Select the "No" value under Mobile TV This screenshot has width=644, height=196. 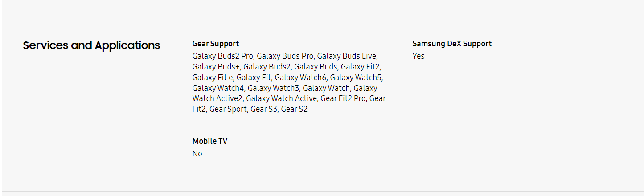point(197,154)
